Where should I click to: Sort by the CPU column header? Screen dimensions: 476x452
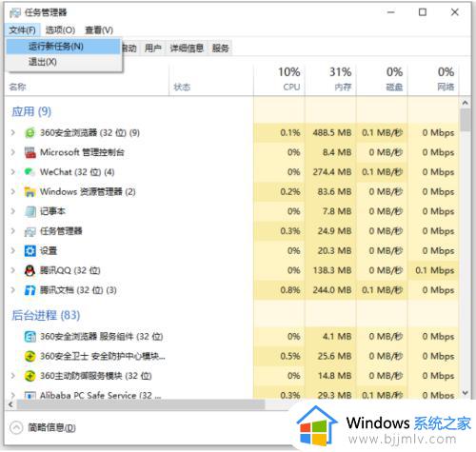click(x=279, y=79)
